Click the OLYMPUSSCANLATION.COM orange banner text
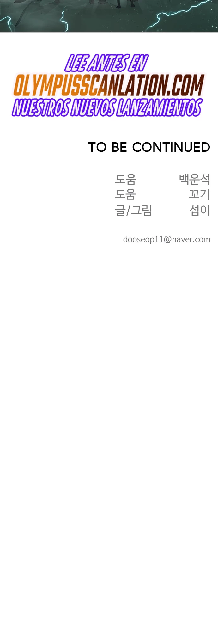 109,85
